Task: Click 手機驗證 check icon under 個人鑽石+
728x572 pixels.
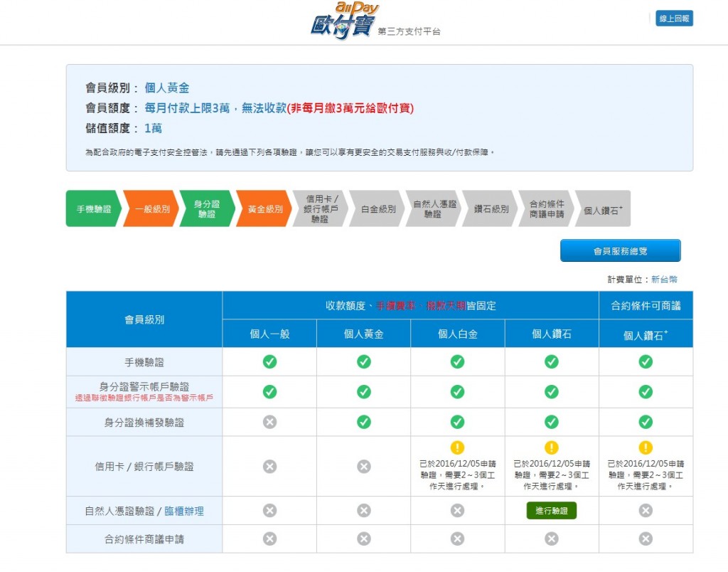Action: pyautogui.click(x=646, y=361)
